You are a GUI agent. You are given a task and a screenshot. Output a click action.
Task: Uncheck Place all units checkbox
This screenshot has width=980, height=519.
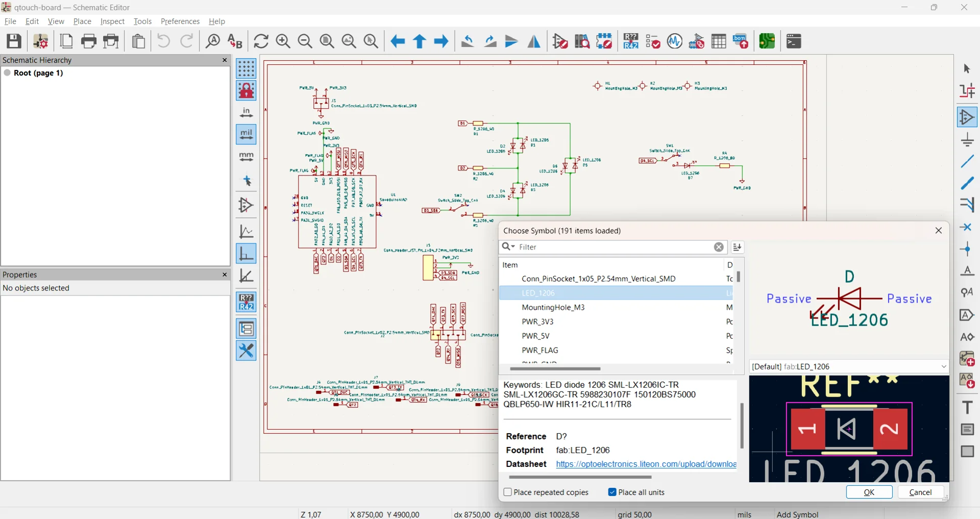(612, 492)
